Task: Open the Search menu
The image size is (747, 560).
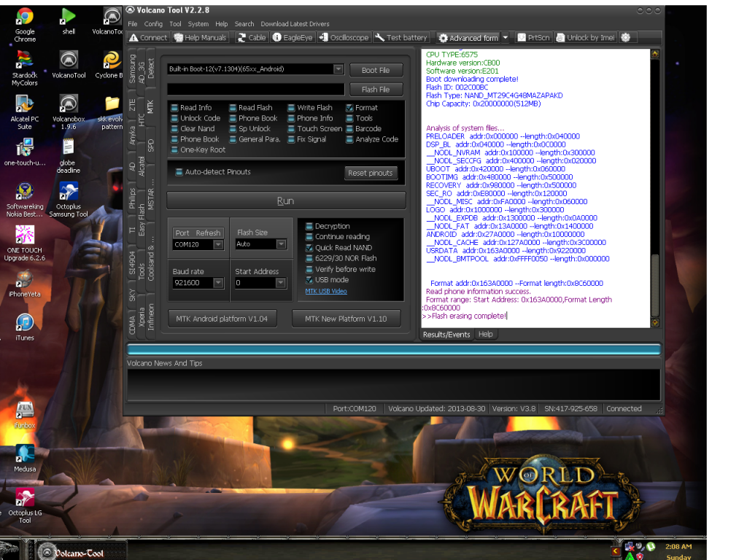Action: point(244,24)
